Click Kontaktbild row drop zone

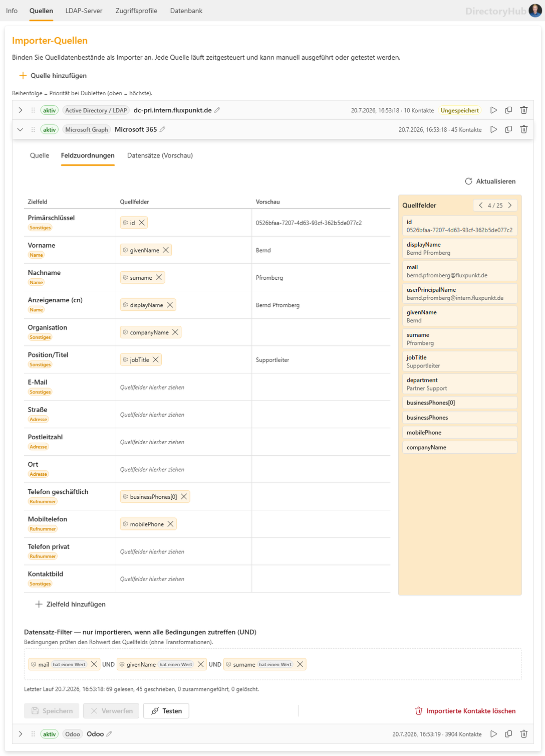(184, 579)
